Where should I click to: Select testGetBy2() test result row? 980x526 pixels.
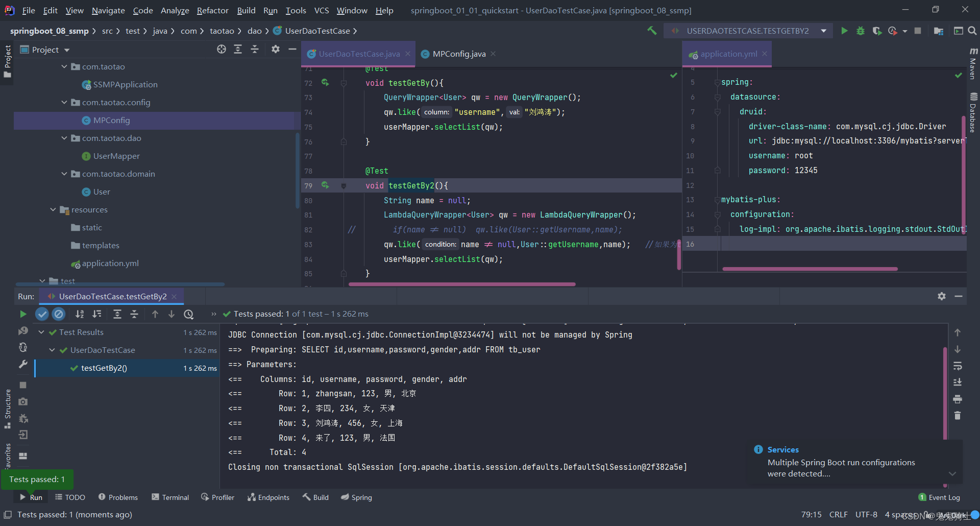tap(127, 368)
